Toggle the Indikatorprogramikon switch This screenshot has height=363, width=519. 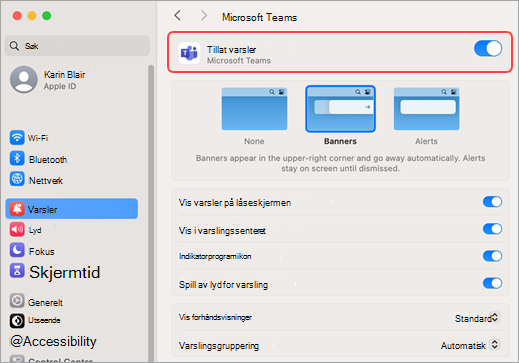492,256
